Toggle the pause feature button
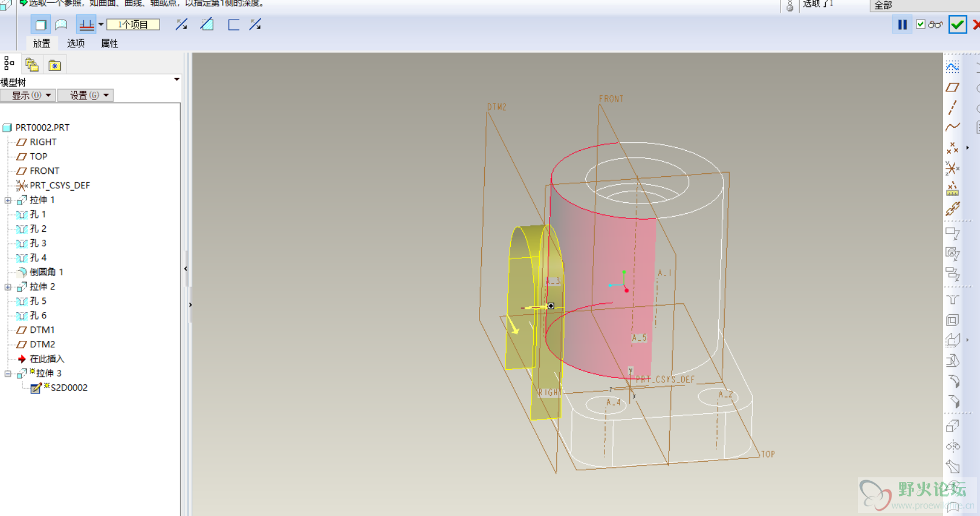The image size is (980, 516). [x=902, y=25]
